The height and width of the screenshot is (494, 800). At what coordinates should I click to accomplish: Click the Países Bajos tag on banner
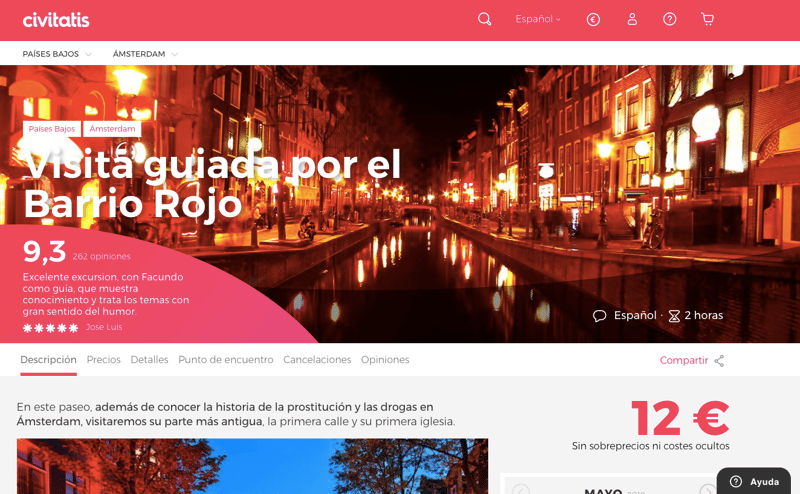click(x=52, y=129)
